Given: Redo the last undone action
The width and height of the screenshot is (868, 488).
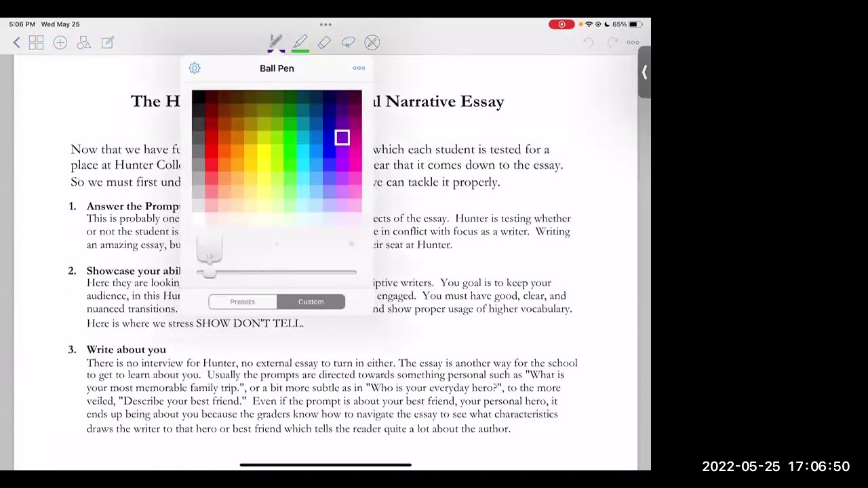Looking at the screenshot, I should 612,43.
